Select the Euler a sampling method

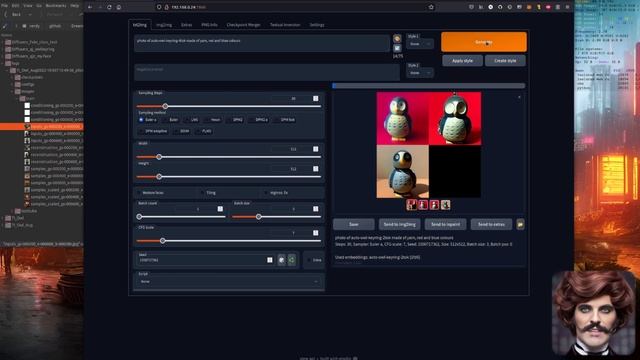147,120
